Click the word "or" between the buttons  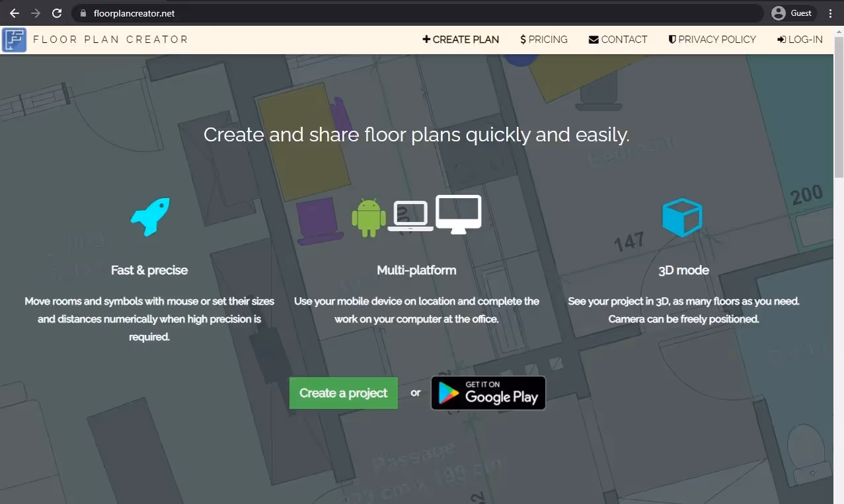tap(415, 393)
